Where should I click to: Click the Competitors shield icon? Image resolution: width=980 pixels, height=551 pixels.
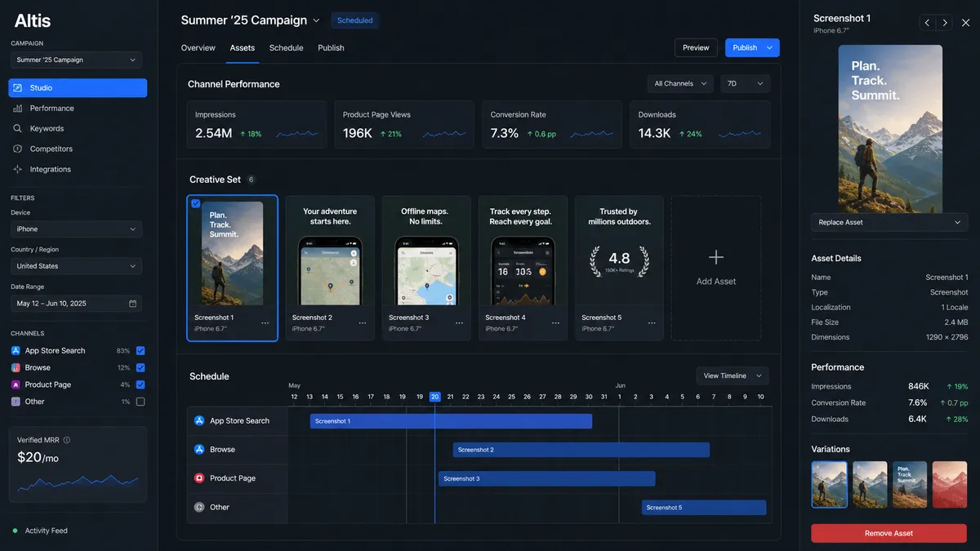(x=18, y=149)
